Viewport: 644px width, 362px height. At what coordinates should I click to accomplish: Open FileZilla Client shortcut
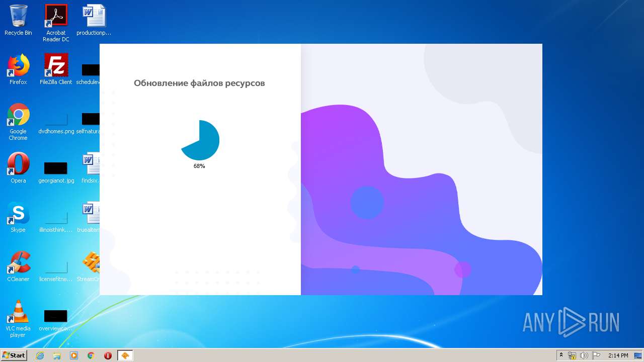56,69
